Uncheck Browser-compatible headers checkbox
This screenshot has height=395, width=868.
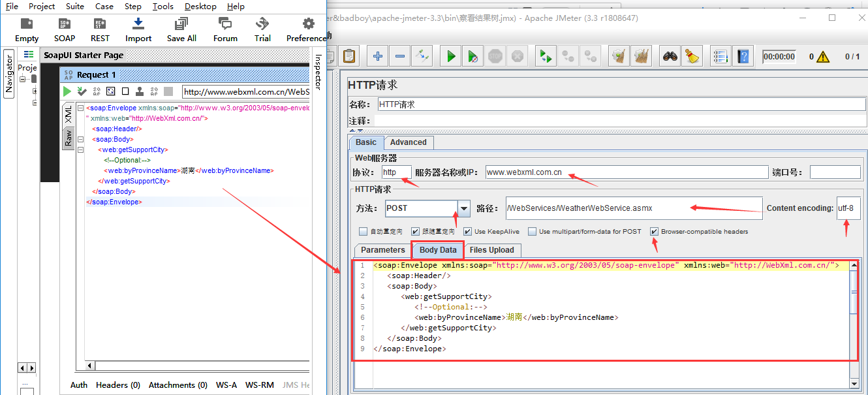tap(654, 232)
